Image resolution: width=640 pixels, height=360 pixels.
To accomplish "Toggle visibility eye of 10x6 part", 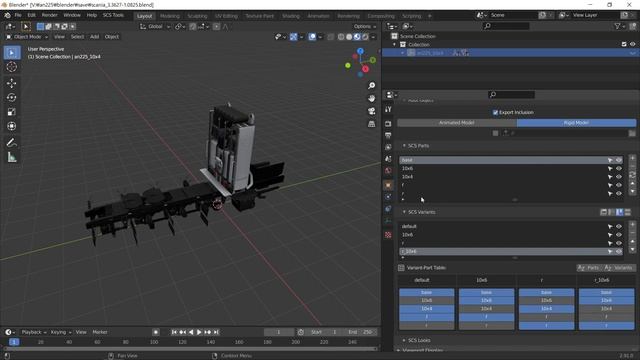I will (x=619, y=169).
